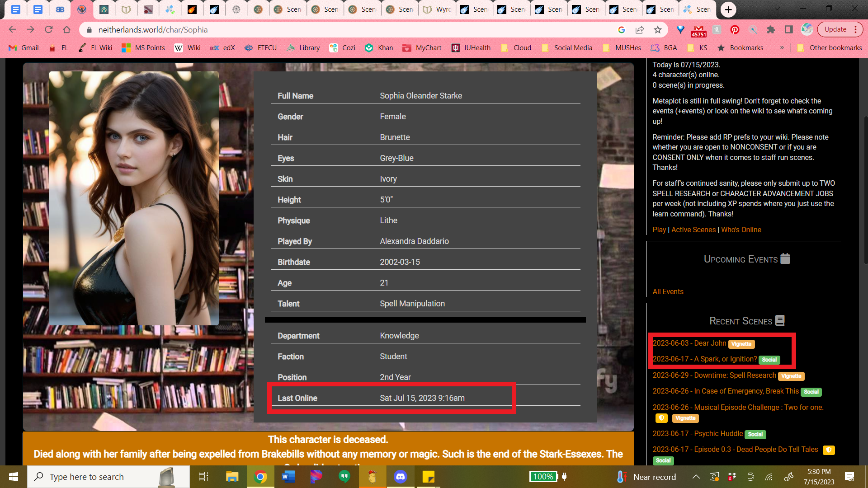This screenshot has width=868, height=488.
Task: Click the Home icon in browser toolbar
Action: tap(66, 30)
